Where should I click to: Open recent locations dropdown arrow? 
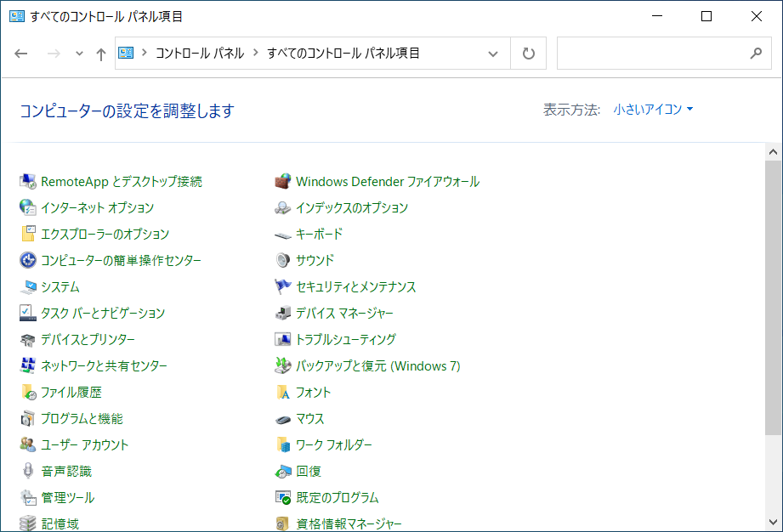click(79, 54)
